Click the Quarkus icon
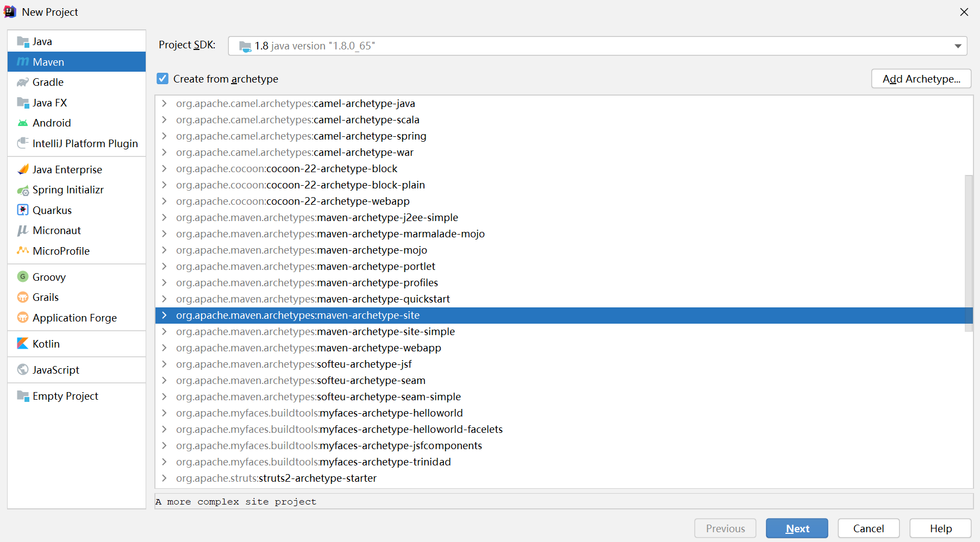The image size is (980, 542). click(x=22, y=210)
